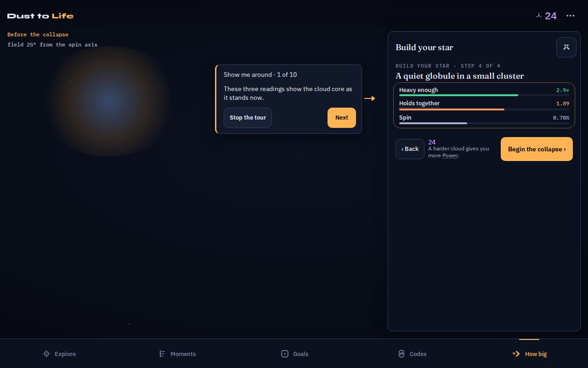Click the Heavy enough label
The height and width of the screenshot is (368, 588).
tap(418, 90)
